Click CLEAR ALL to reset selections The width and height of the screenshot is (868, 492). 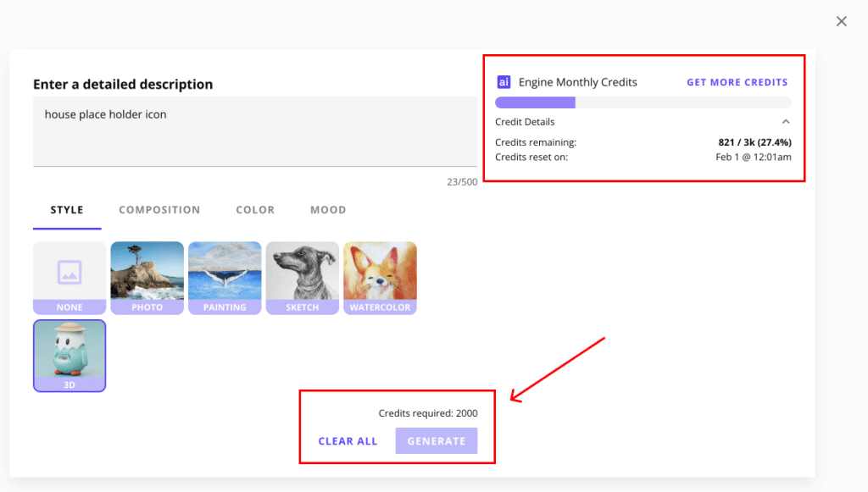click(348, 440)
